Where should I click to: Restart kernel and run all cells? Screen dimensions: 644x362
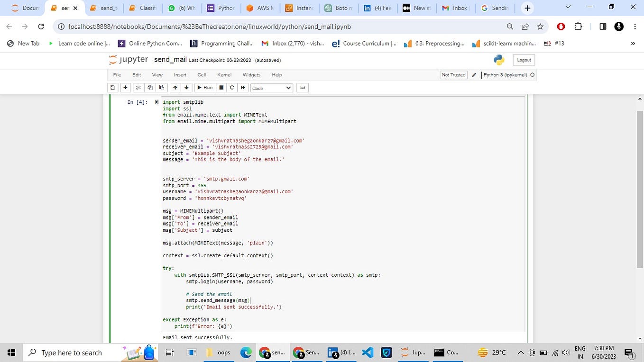point(242,88)
